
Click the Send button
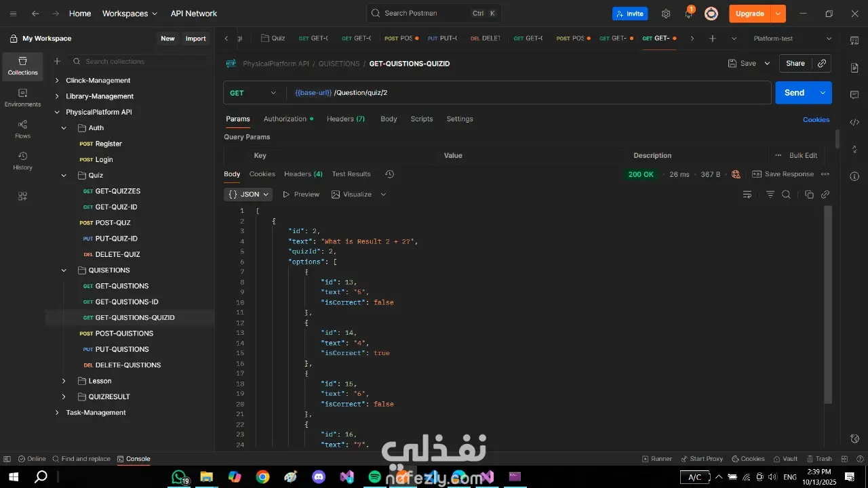(x=794, y=93)
